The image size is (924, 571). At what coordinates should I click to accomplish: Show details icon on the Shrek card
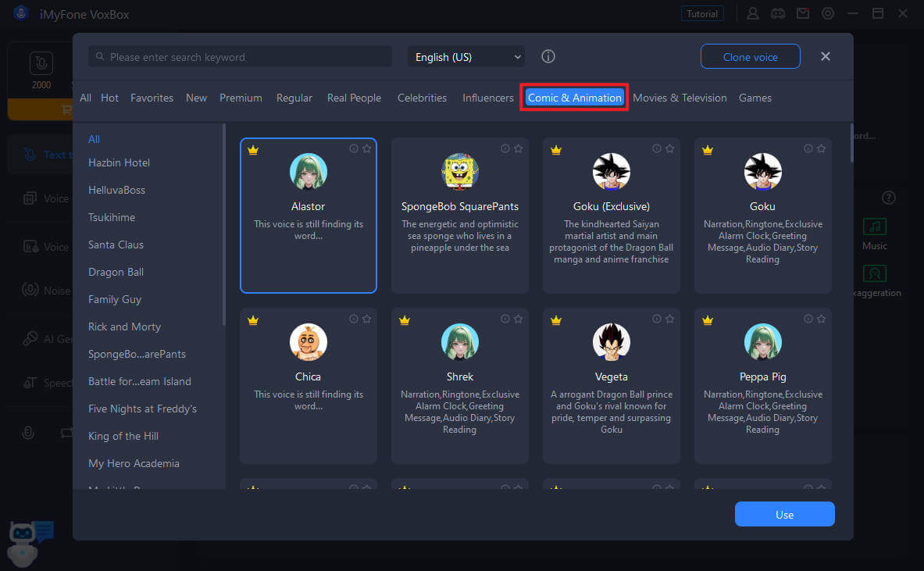click(x=505, y=319)
